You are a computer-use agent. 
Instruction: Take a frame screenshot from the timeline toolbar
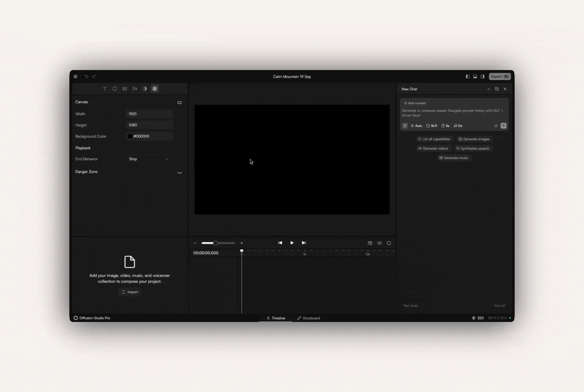coord(370,243)
